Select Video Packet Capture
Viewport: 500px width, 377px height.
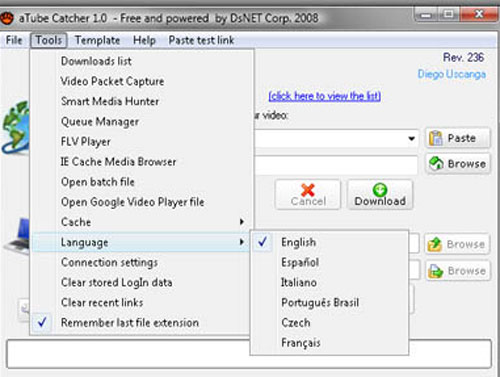tap(143, 81)
